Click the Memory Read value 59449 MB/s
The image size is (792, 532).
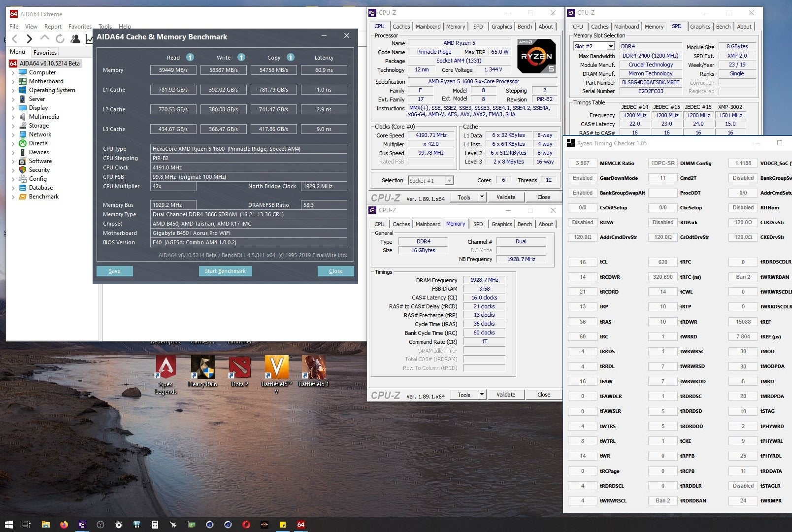coord(173,70)
